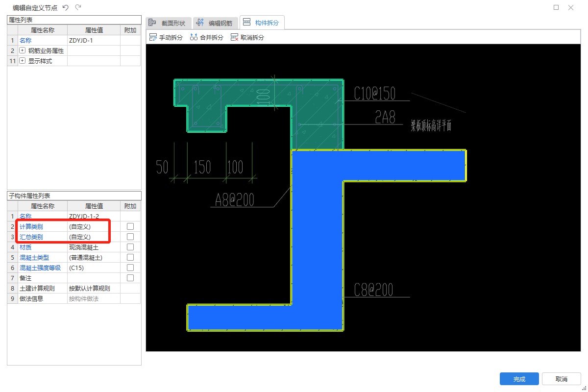Tick the 附加 checkbox for 汇总类别
This screenshot has width=588, height=392.
pyautogui.click(x=130, y=237)
